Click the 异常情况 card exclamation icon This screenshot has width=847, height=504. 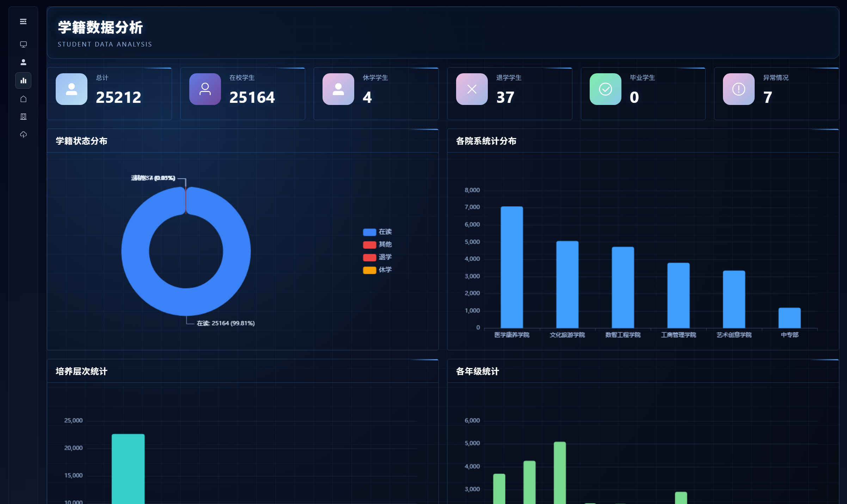[x=739, y=89]
